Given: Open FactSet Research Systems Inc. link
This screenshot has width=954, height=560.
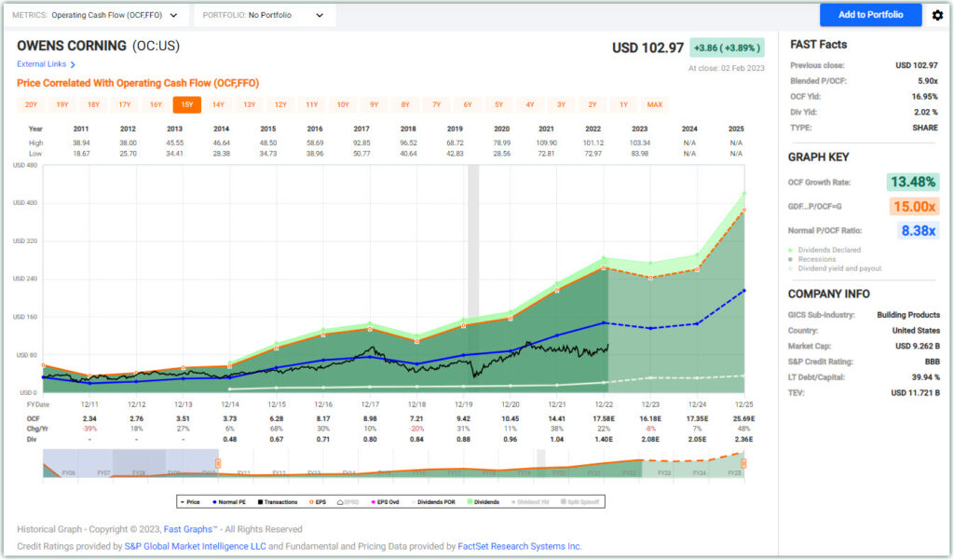Looking at the screenshot, I should click(520, 547).
